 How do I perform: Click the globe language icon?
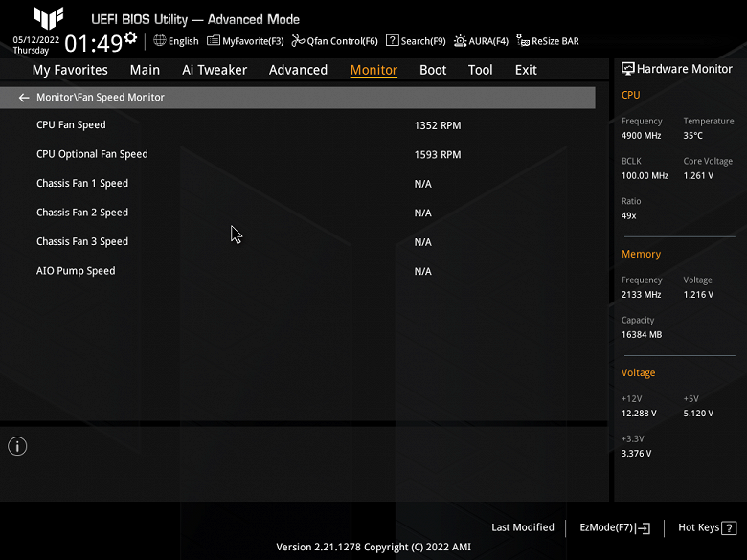[160, 40]
